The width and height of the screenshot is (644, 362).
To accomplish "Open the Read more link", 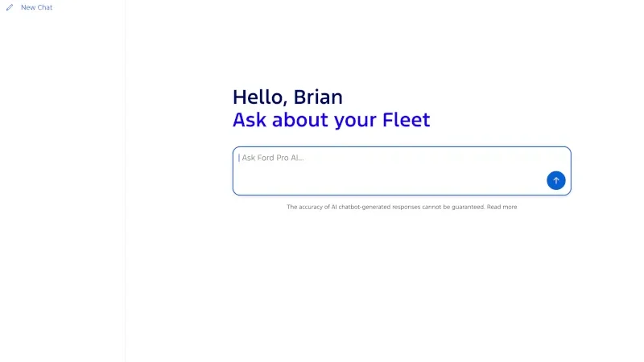I will pos(502,207).
